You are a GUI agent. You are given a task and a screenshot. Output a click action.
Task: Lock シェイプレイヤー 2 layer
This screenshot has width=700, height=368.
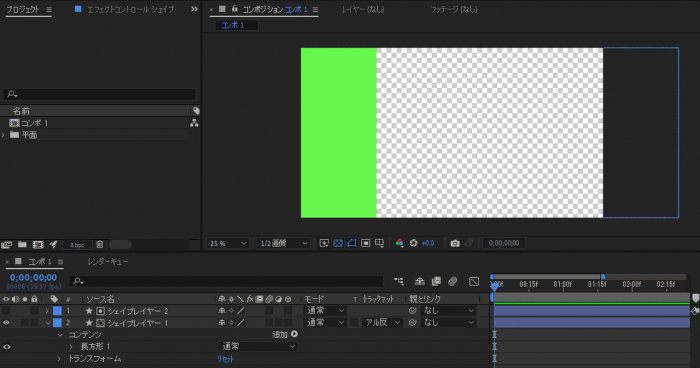34,310
